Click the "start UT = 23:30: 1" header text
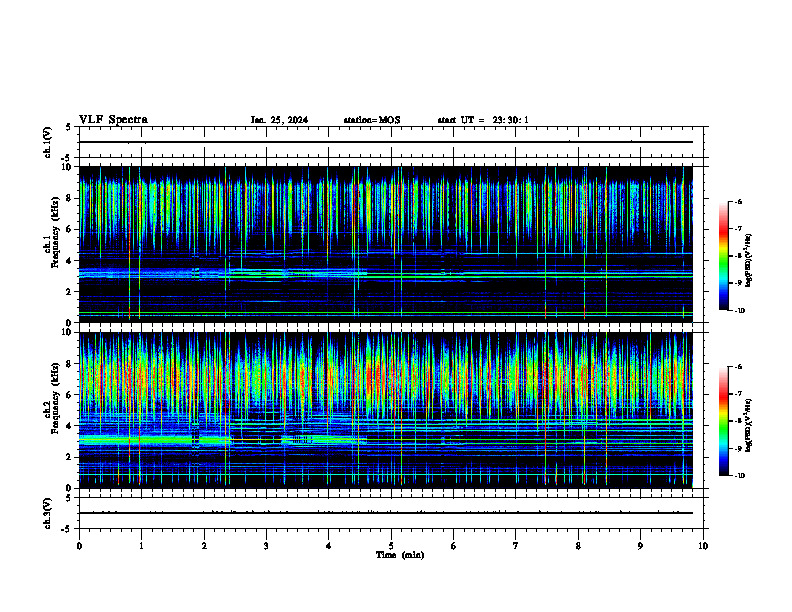This screenshot has width=792, height=612. coord(483,120)
